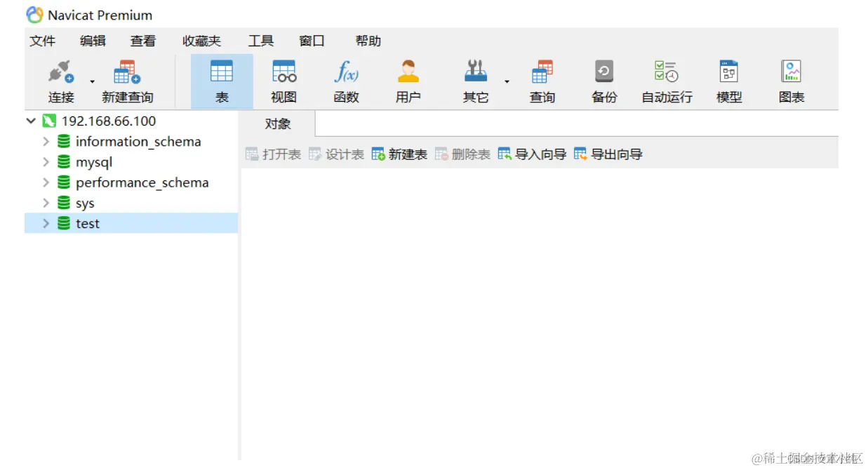Viewport: 868px width, 470px height.
Task: Click the database icon beside test
Action: click(x=64, y=224)
